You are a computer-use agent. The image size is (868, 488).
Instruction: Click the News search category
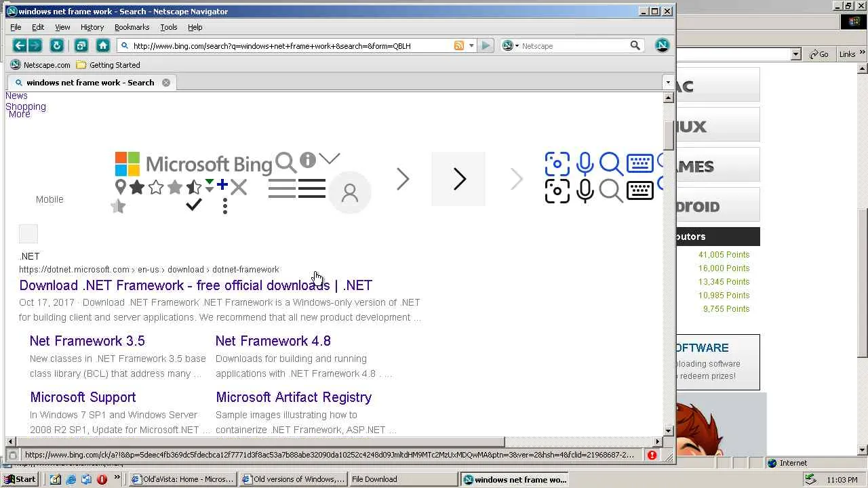click(16, 96)
